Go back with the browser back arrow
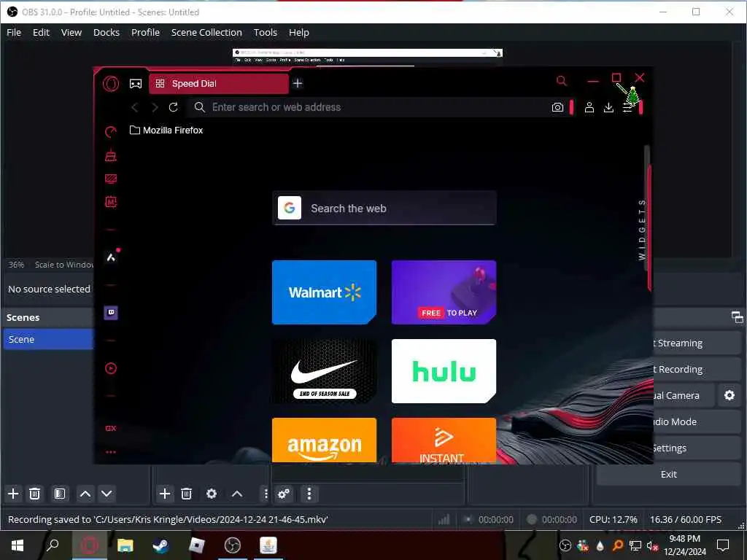This screenshot has width=747, height=560. coord(135,108)
